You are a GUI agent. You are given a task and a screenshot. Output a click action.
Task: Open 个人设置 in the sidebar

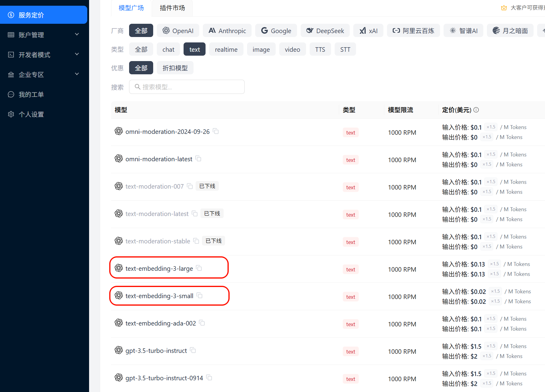(44, 114)
